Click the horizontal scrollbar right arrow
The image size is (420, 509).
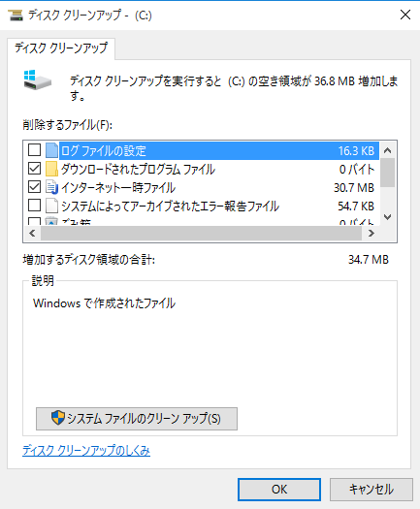371,234
